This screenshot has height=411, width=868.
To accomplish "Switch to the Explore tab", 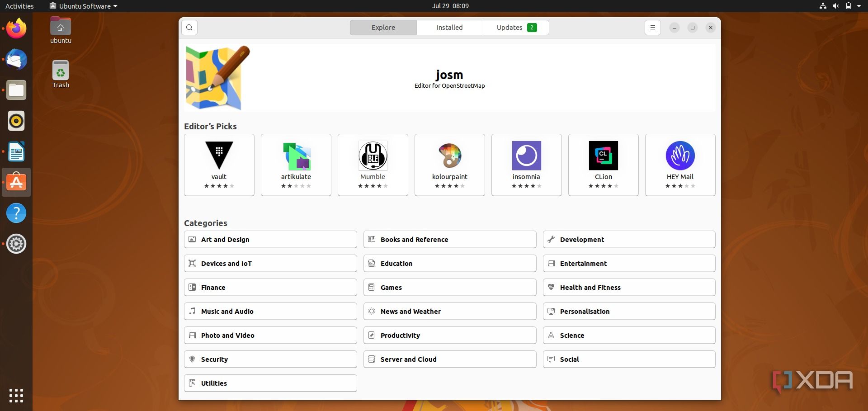I will [383, 28].
